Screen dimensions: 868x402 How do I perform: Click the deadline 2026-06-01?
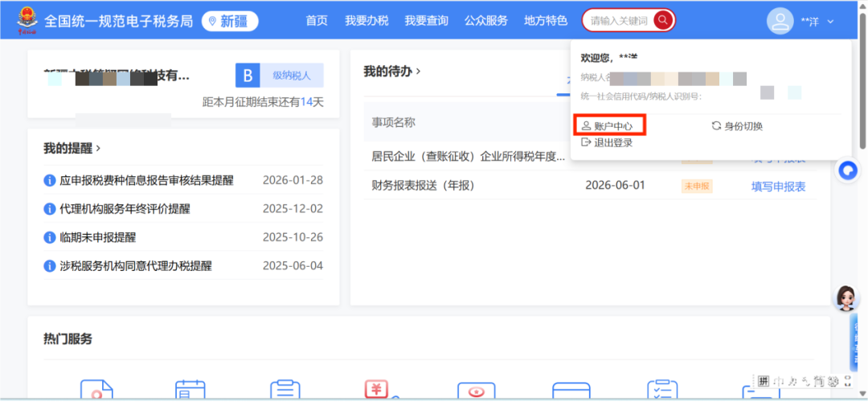(615, 185)
